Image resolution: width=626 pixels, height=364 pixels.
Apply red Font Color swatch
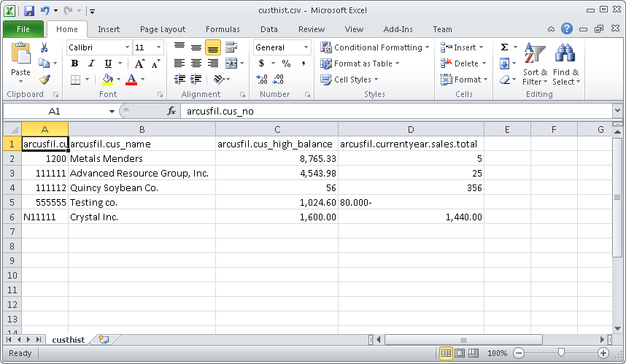tap(131, 80)
